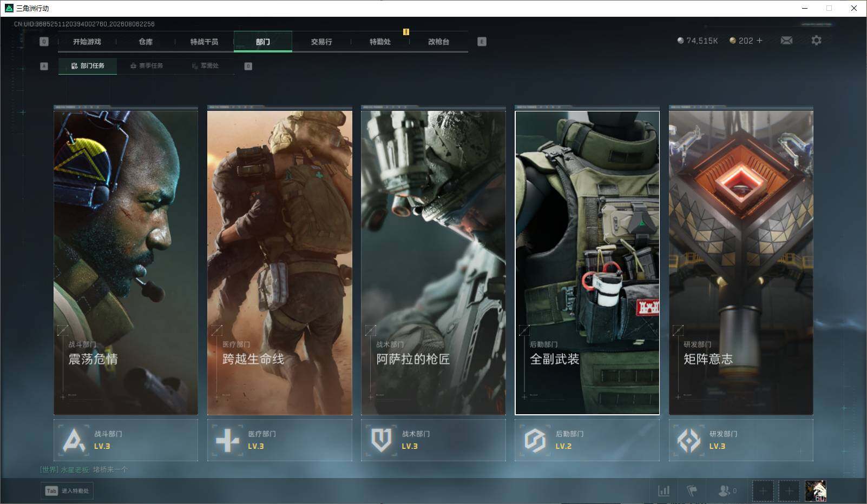
Task: Open the 震荡危情 combat department card
Action: pos(126,263)
